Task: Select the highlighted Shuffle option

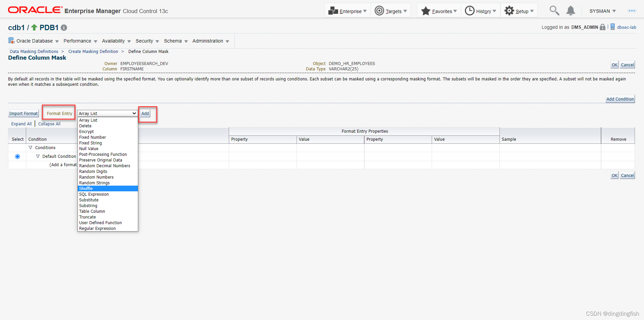Action: (x=108, y=189)
